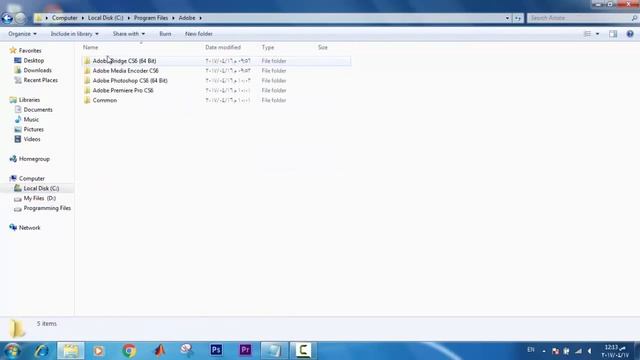Sort by the Type column
640x360 pixels.
(x=268, y=47)
